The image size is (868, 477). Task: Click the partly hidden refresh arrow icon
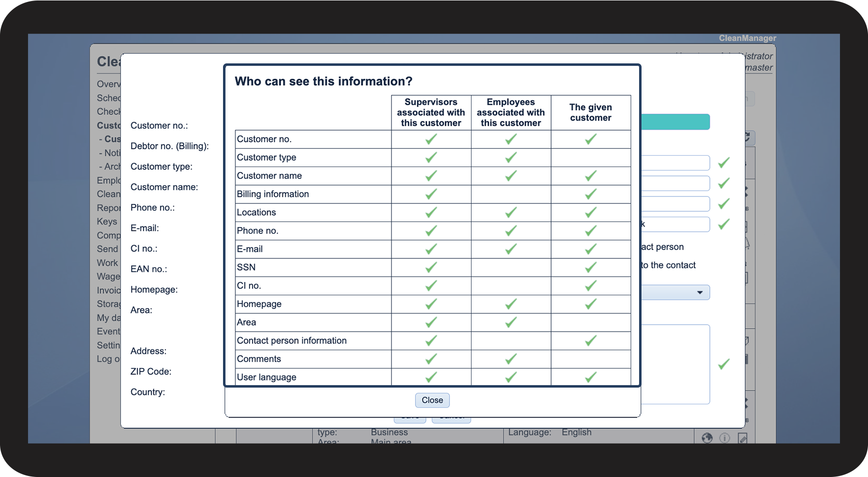point(748,137)
